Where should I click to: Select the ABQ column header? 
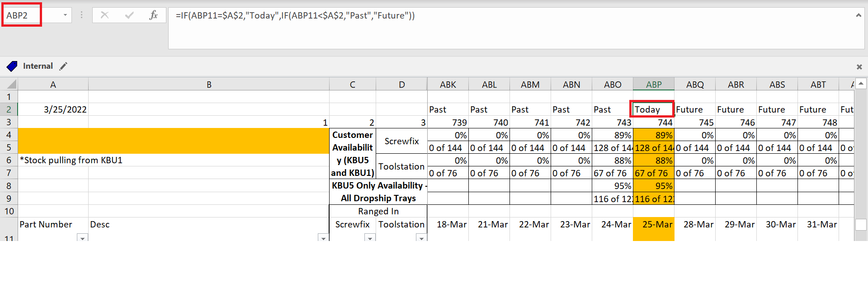pyautogui.click(x=695, y=85)
